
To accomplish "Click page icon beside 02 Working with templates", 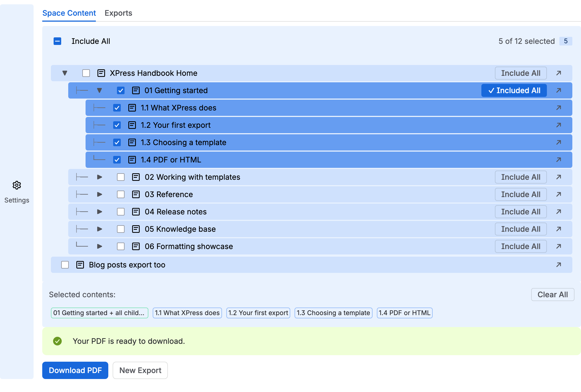I will pos(136,177).
